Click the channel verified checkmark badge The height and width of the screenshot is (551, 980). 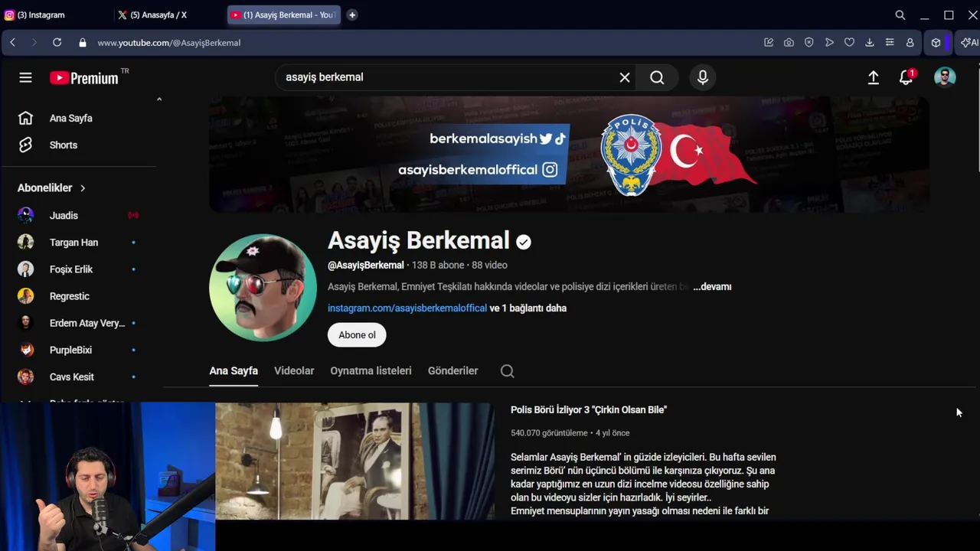(524, 242)
